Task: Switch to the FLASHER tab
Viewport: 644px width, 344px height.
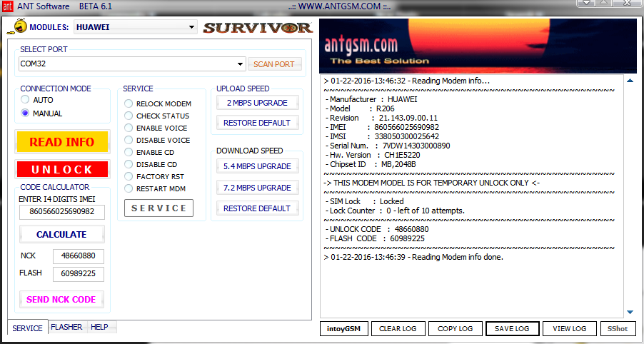Action: click(66, 327)
